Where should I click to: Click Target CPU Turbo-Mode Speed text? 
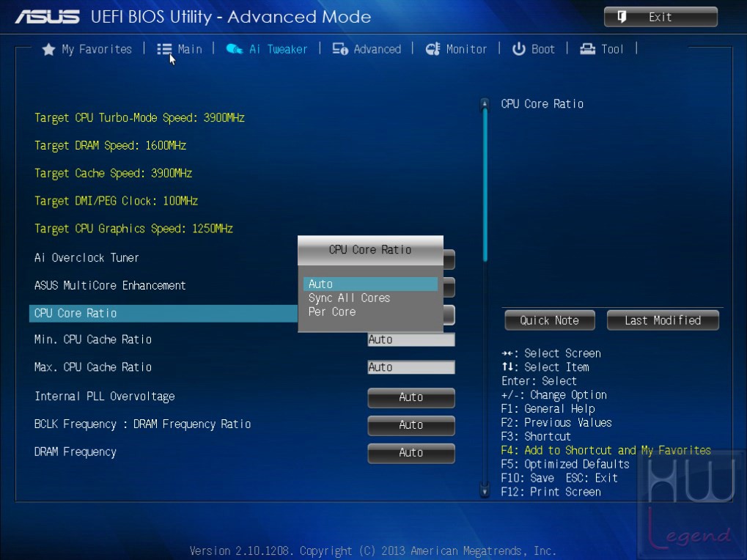coord(139,117)
